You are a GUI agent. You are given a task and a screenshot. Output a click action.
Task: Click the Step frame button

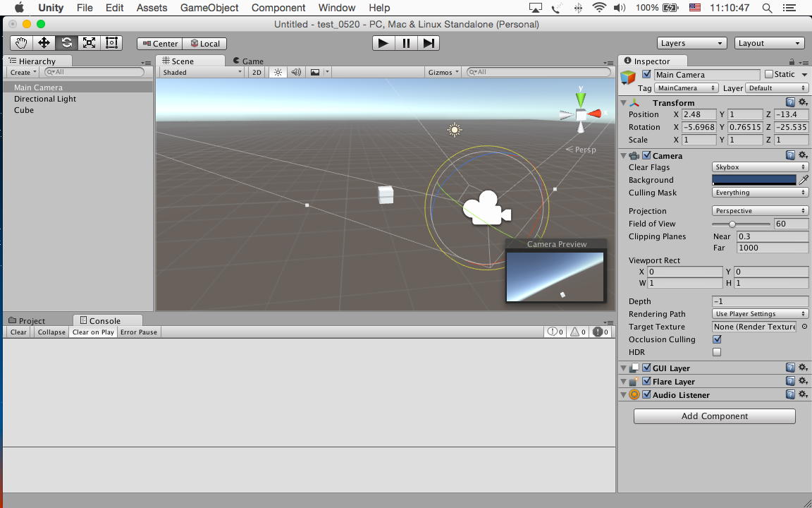(429, 43)
